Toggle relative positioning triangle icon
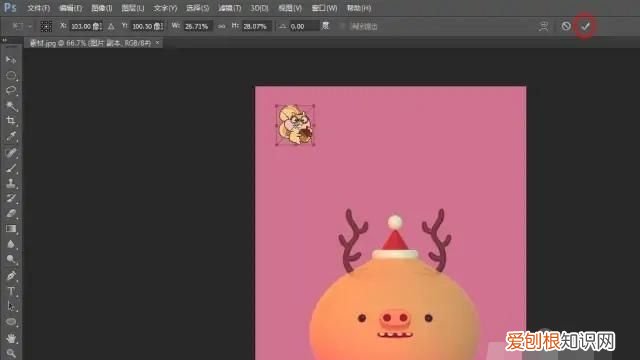Screen dimensions: 640x360 tap(111, 27)
